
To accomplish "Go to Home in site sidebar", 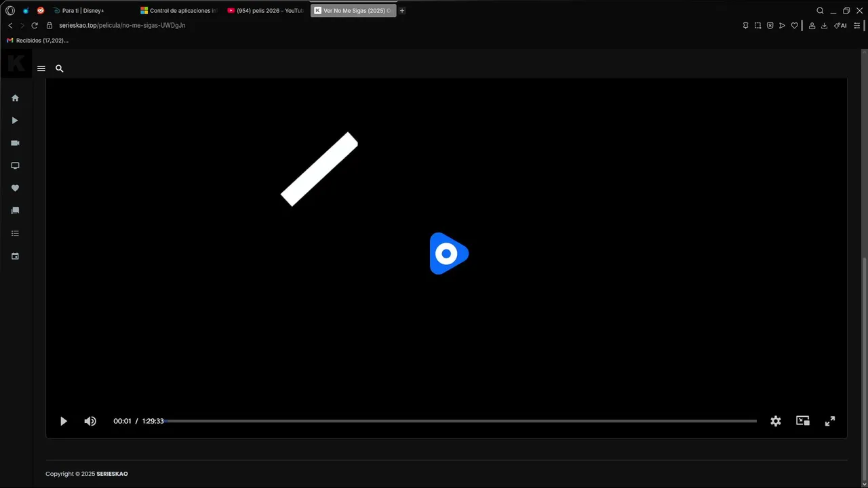I will pyautogui.click(x=15, y=98).
